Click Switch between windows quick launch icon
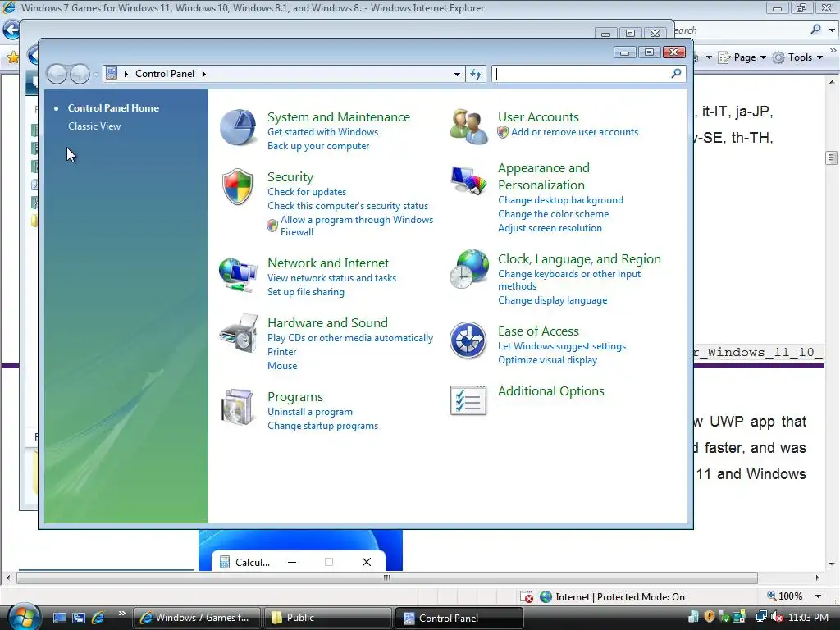The width and height of the screenshot is (840, 630). (x=79, y=618)
